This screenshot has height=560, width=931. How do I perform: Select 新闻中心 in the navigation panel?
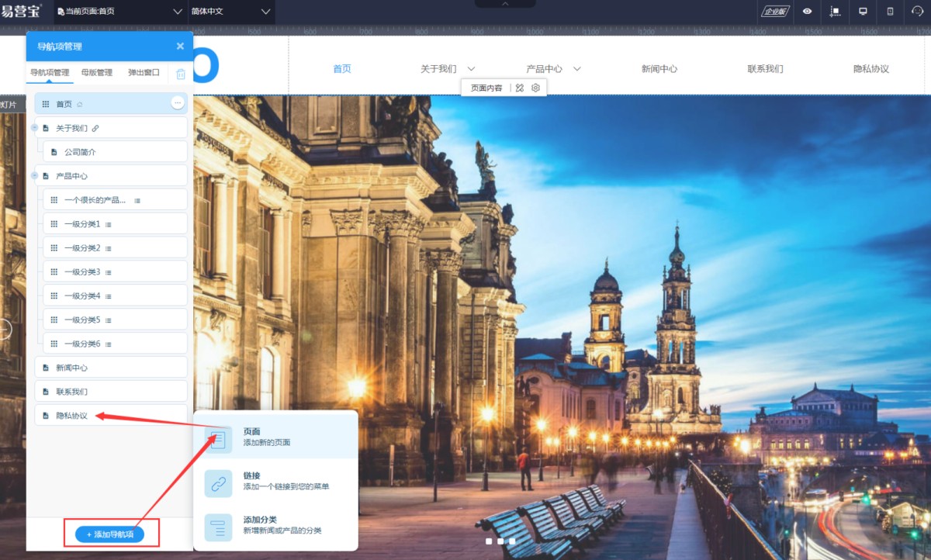click(111, 368)
